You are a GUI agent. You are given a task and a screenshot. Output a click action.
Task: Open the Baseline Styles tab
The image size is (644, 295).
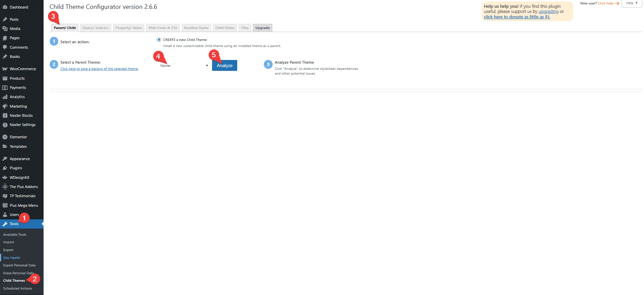pyautogui.click(x=196, y=28)
